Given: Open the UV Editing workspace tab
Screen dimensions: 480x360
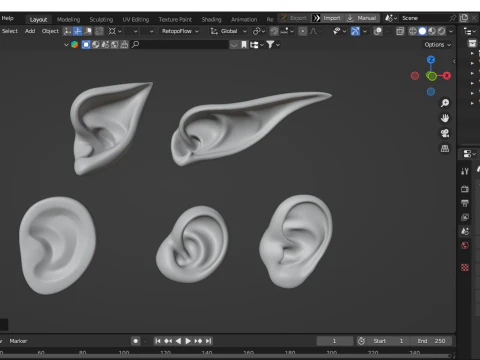Looking at the screenshot, I should pos(136,20).
